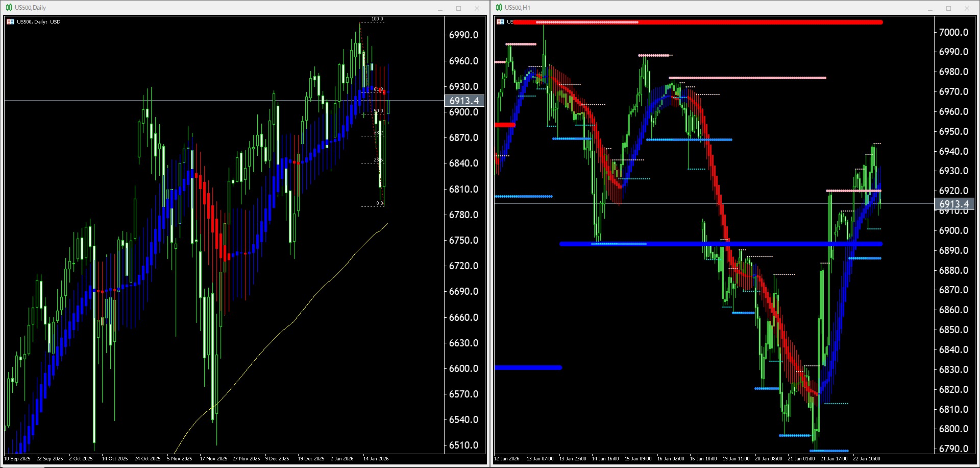Screen dimensions: 980x468
Task: Click 6880.0 on the H1 price scale
Action: 954,270
